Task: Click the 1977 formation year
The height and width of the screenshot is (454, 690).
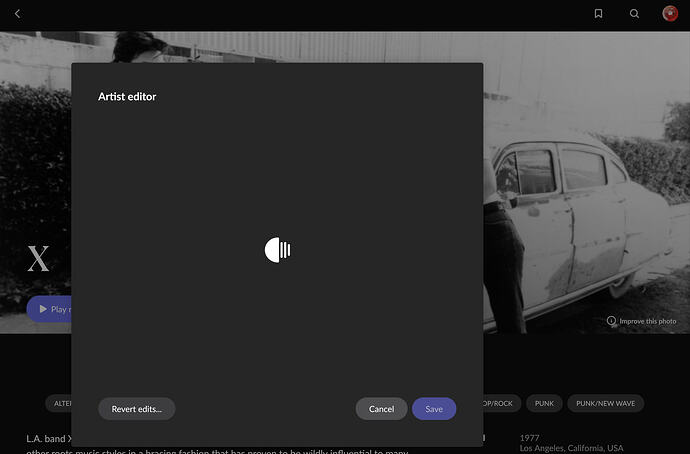Action: coord(529,438)
